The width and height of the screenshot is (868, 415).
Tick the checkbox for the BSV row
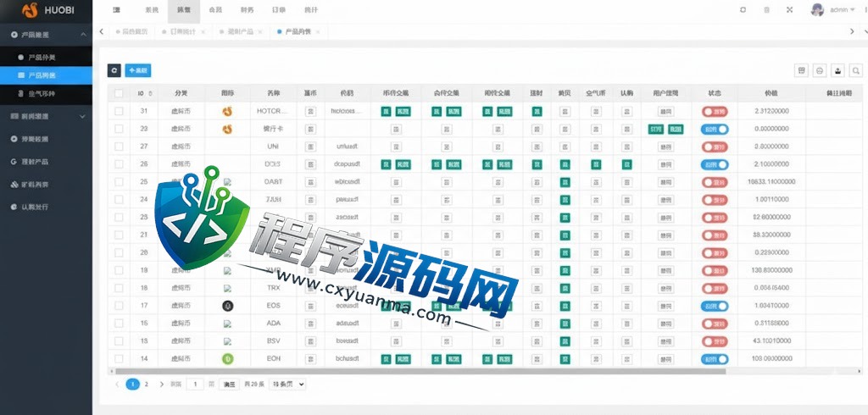tap(119, 340)
